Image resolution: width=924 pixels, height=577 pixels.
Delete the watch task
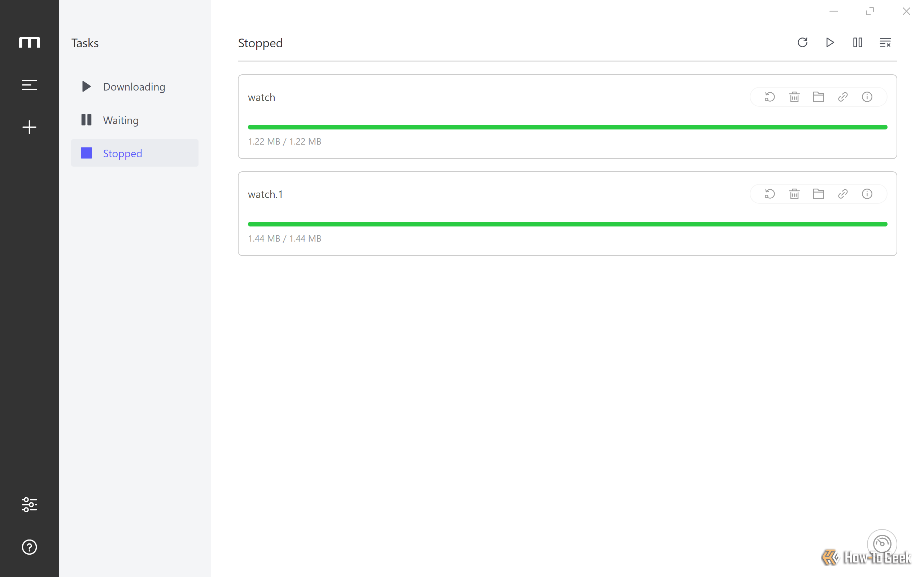tap(794, 97)
